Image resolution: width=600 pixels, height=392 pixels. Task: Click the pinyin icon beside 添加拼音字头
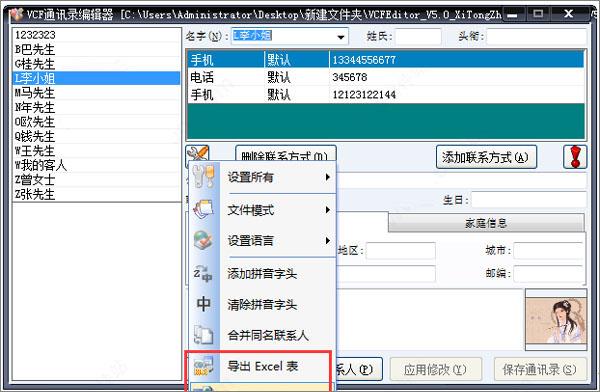click(x=203, y=273)
